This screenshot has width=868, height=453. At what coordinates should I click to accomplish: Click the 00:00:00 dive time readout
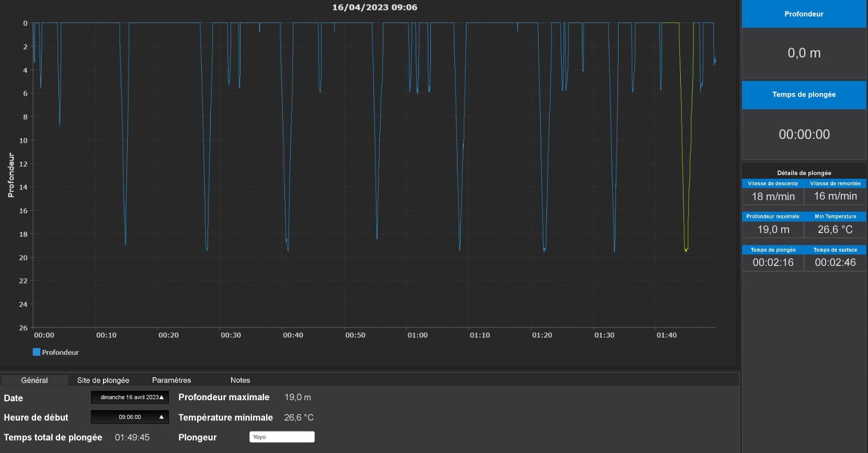(x=804, y=134)
